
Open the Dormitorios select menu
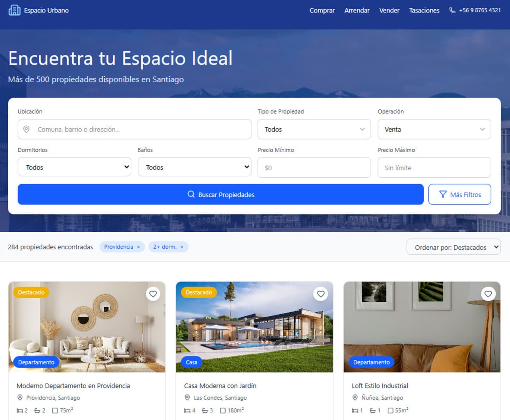(74, 167)
